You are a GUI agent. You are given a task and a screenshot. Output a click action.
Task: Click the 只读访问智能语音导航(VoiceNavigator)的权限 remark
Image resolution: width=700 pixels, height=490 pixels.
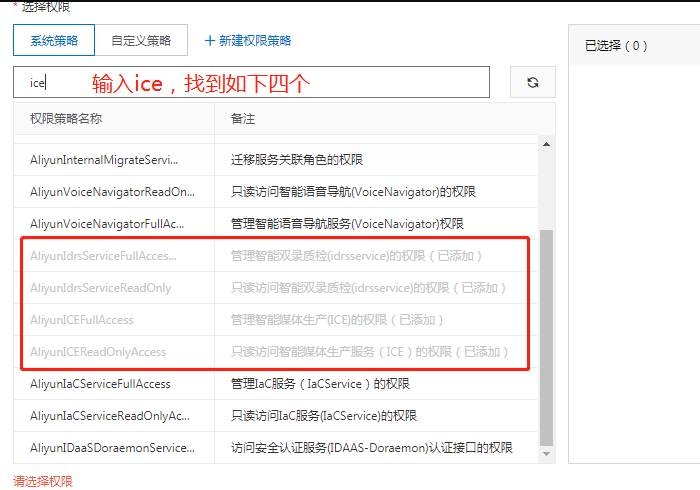click(353, 192)
